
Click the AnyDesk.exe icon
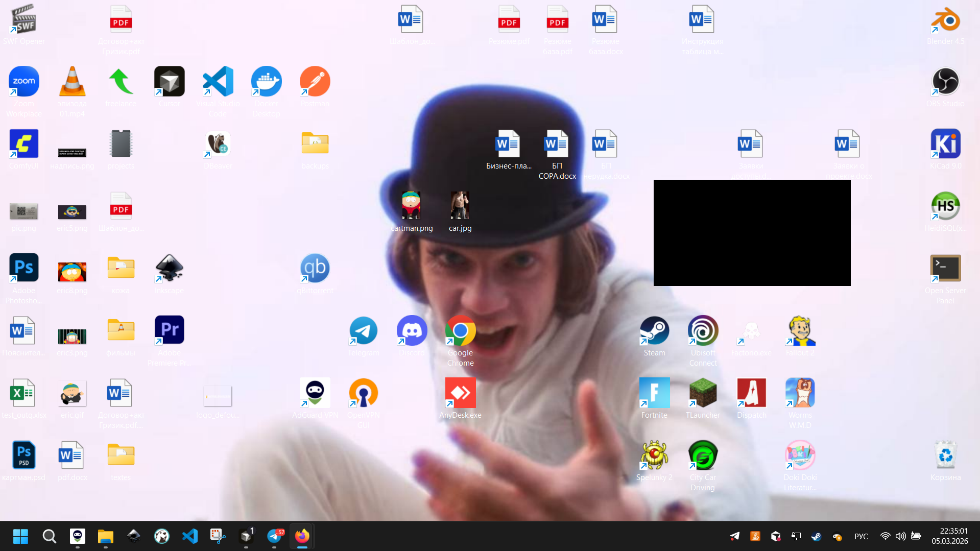point(460,393)
